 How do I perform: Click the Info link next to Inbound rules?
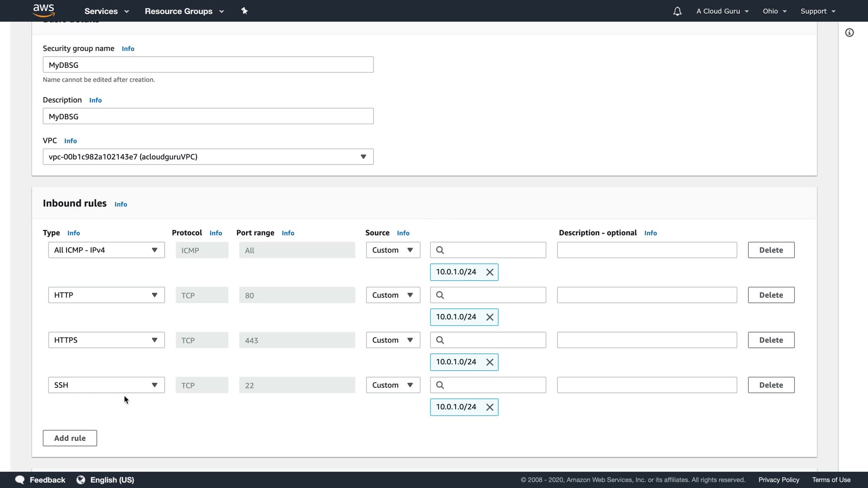pos(121,204)
